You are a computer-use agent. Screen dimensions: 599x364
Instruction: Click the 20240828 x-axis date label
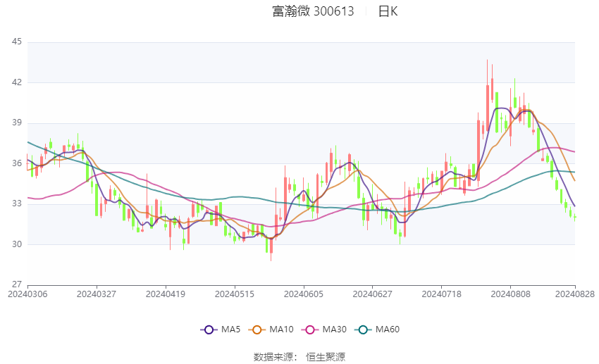pyautogui.click(x=574, y=294)
